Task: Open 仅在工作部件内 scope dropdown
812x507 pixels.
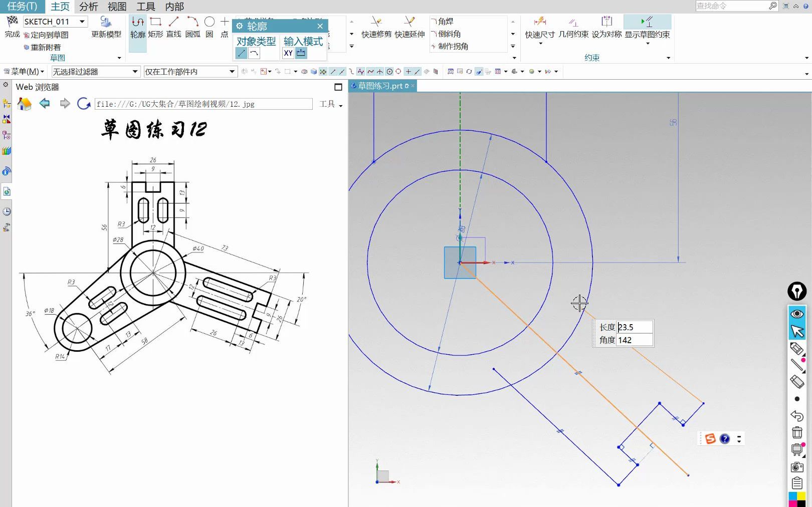Action: point(232,72)
